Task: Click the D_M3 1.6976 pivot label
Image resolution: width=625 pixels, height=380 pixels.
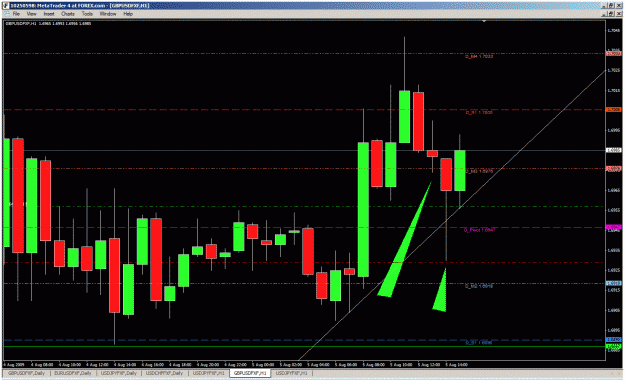Action: [x=479, y=171]
